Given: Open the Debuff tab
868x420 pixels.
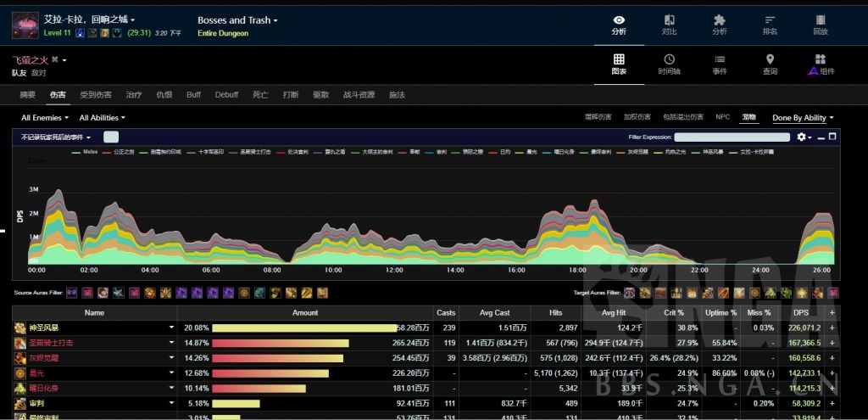Looking at the screenshot, I should click(226, 95).
